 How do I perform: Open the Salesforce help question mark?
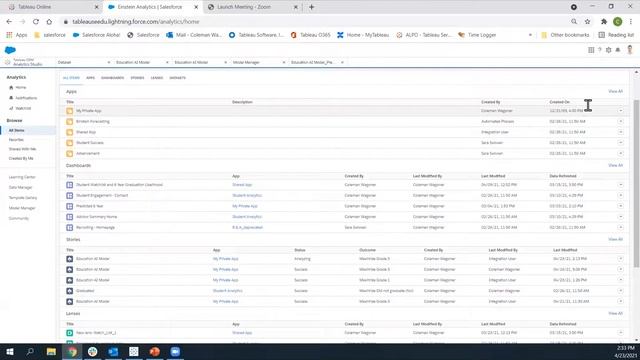[x=600, y=50]
